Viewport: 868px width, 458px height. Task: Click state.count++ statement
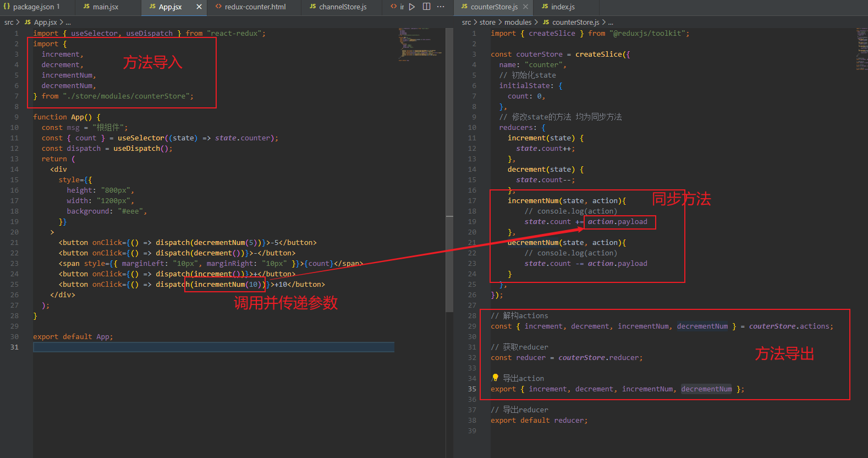(x=545, y=148)
